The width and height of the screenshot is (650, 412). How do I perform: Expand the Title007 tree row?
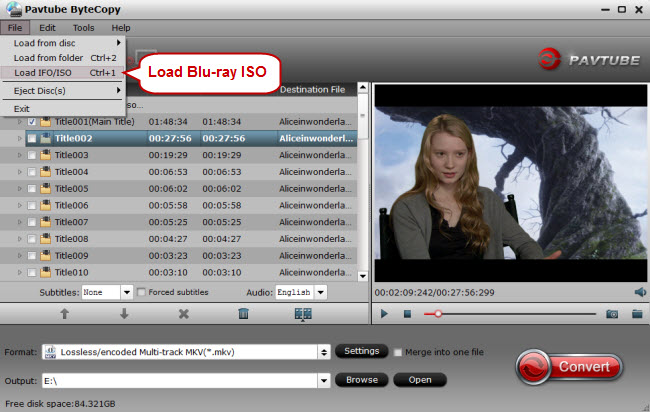19,222
